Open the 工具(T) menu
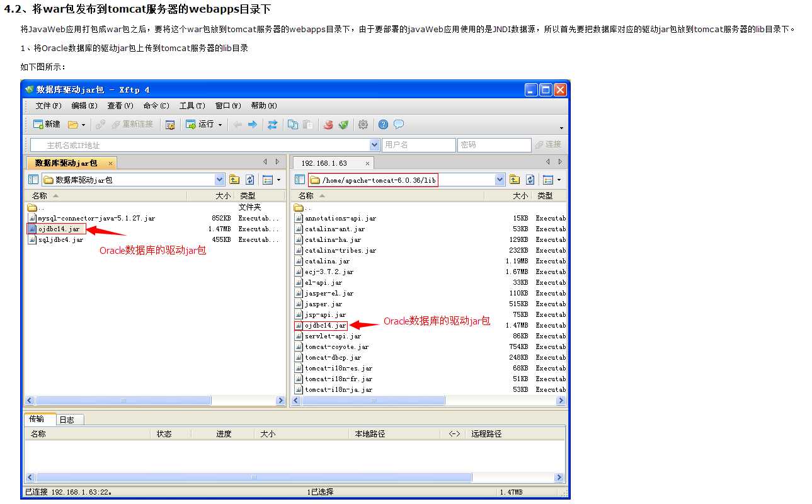Screen dimensions: 812x504 (192, 106)
